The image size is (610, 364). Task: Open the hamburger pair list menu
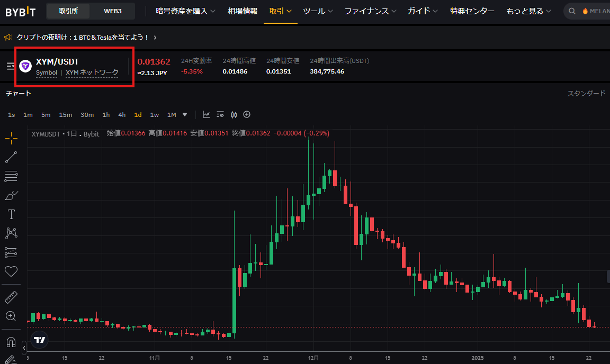(x=11, y=66)
